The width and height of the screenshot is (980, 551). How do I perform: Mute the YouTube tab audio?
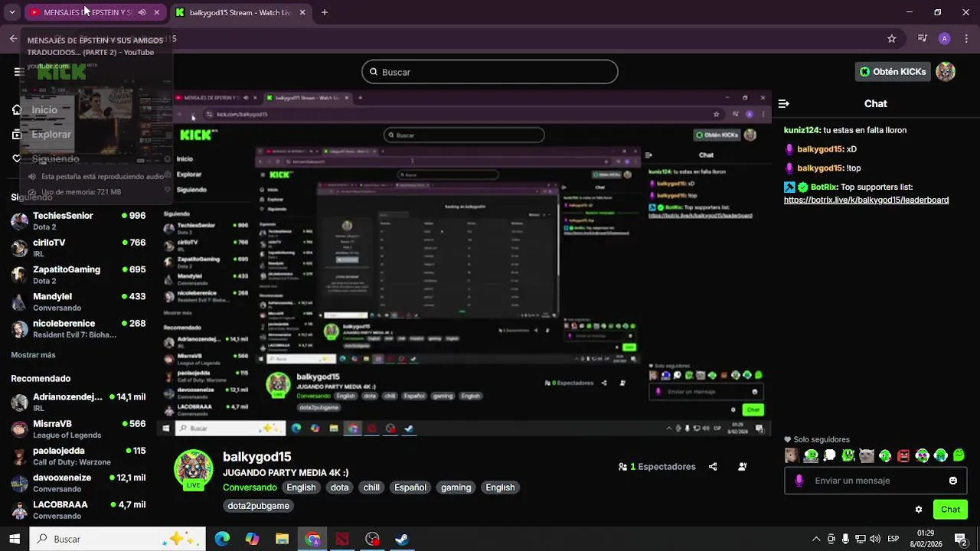point(142,12)
